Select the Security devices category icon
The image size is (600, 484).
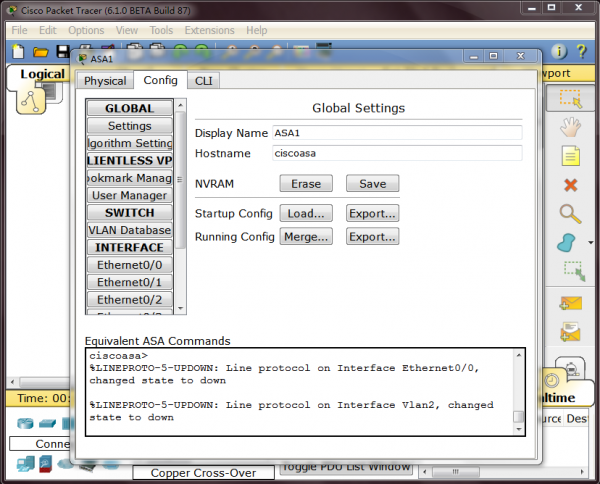tap(46, 464)
